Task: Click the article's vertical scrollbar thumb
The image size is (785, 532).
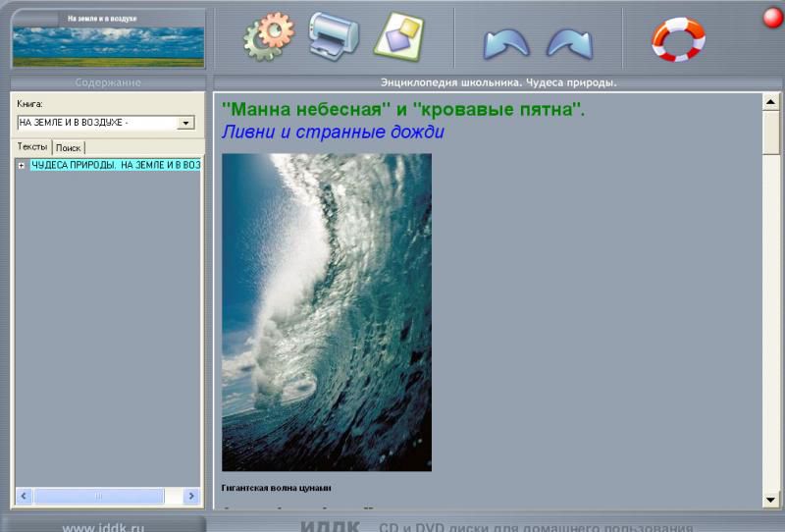Action: click(771, 132)
